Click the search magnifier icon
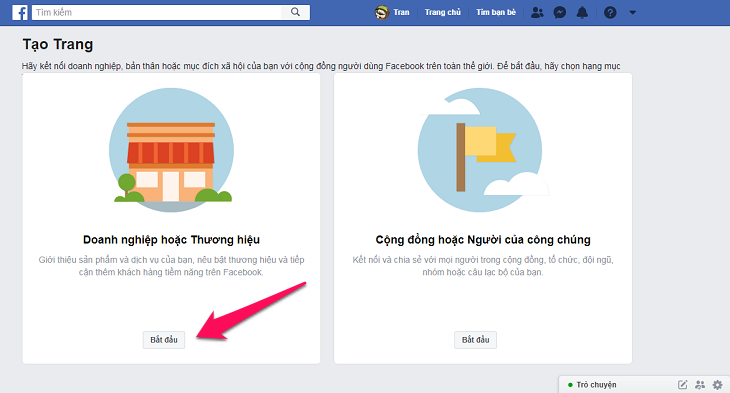The width and height of the screenshot is (730, 393). click(x=295, y=12)
